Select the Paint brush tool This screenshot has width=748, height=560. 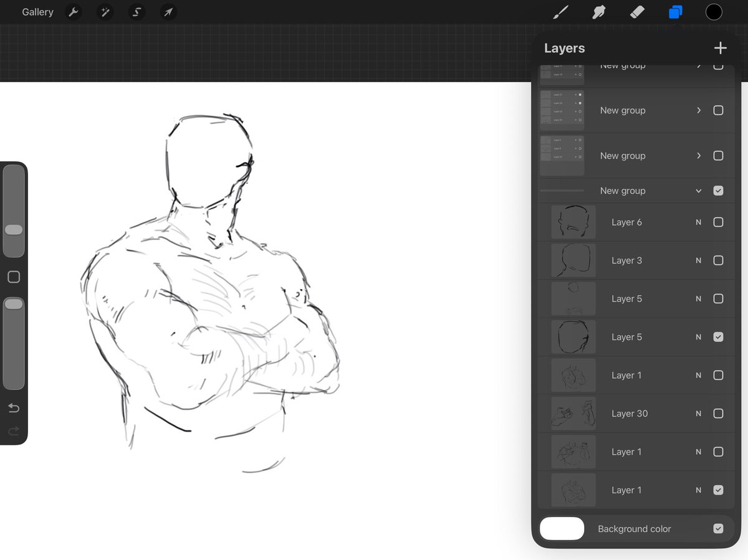pos(561,12)
